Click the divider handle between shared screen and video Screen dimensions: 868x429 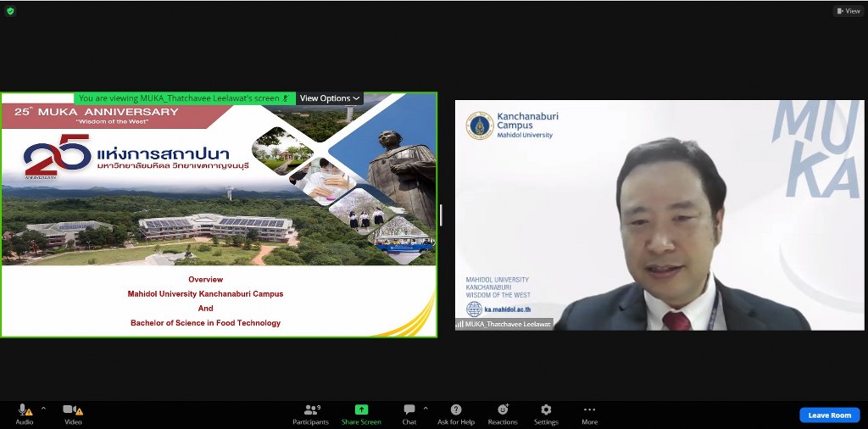click(x=441, y=215)
